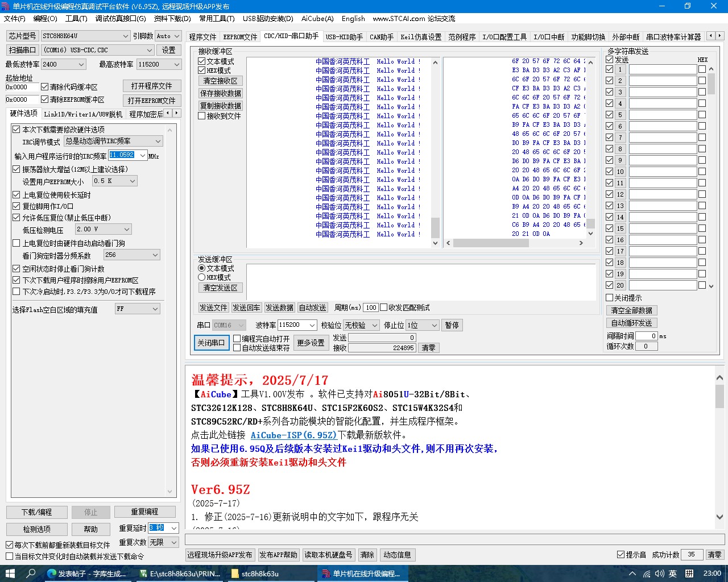Toggle 复位脚用作I/O口 checkbox
This screenshot has height=582, width=728.
pyautogui.click(x=16, y=206)
